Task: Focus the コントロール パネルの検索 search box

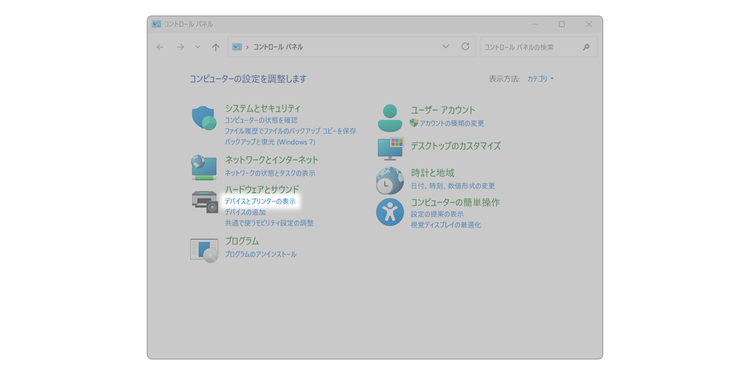Action: click(539, 47)
